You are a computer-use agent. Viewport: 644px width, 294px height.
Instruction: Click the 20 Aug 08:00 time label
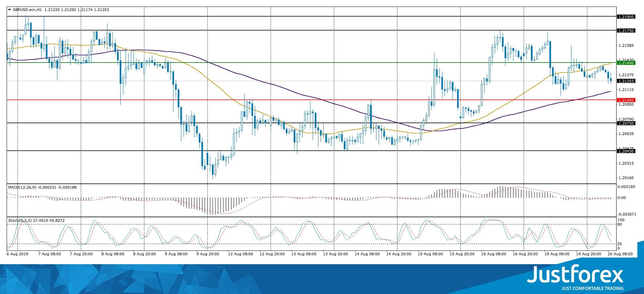pyautogui.click(x=620, y=254)
